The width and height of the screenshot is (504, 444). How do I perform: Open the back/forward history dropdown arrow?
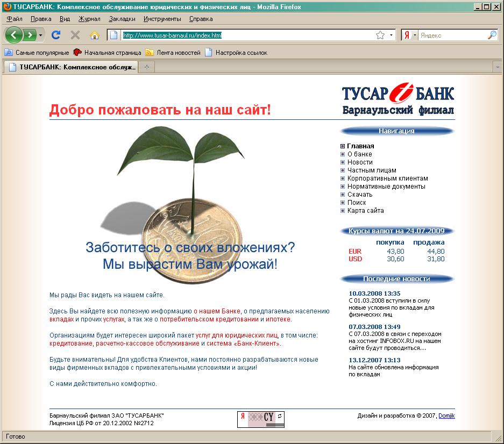coord(40,35)
